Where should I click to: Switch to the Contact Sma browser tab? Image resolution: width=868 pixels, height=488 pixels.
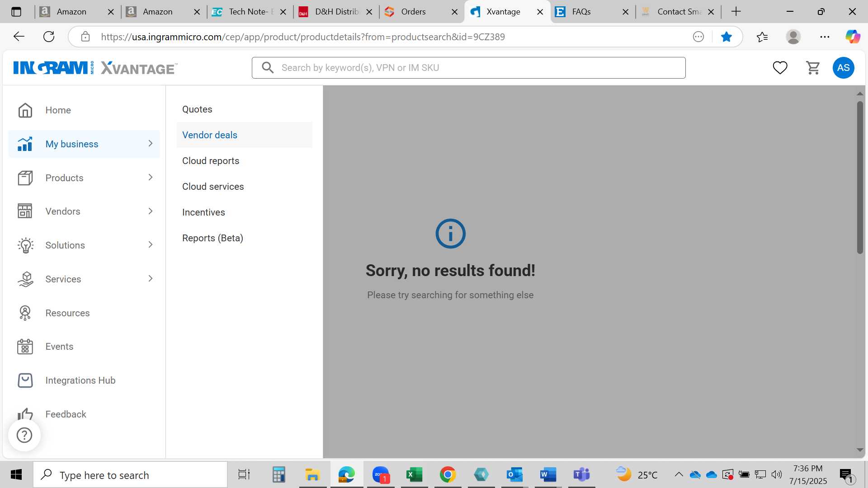coord(678,12)
